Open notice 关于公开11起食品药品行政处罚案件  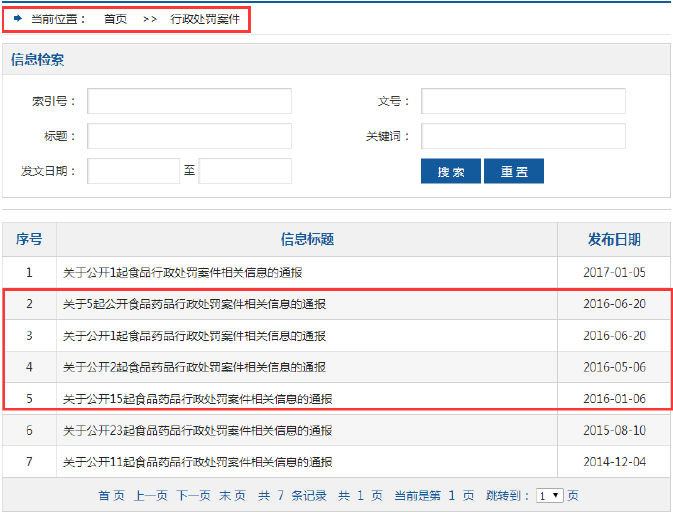pos(197,463)
